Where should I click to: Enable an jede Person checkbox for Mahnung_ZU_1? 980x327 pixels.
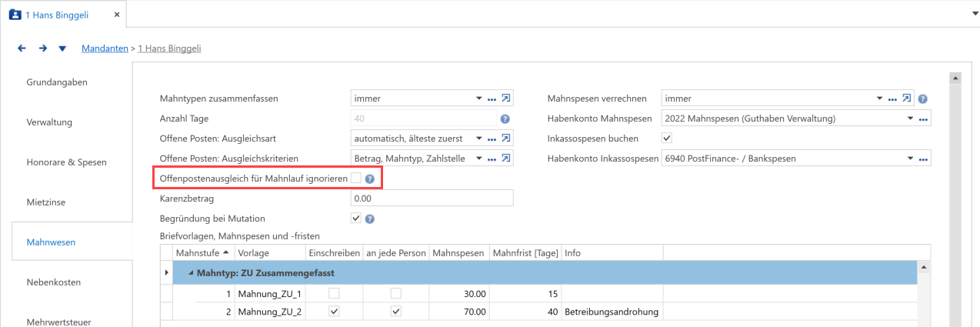395,294
